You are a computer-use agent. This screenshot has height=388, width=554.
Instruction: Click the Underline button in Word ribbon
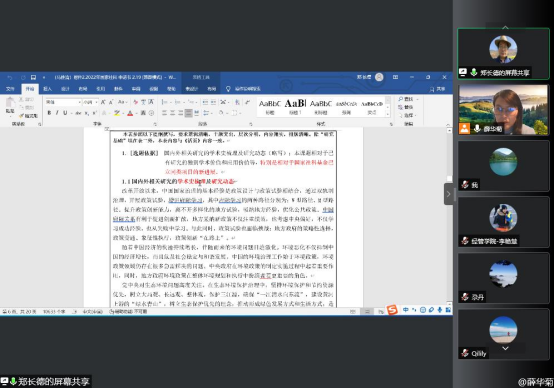click(65, 113)
